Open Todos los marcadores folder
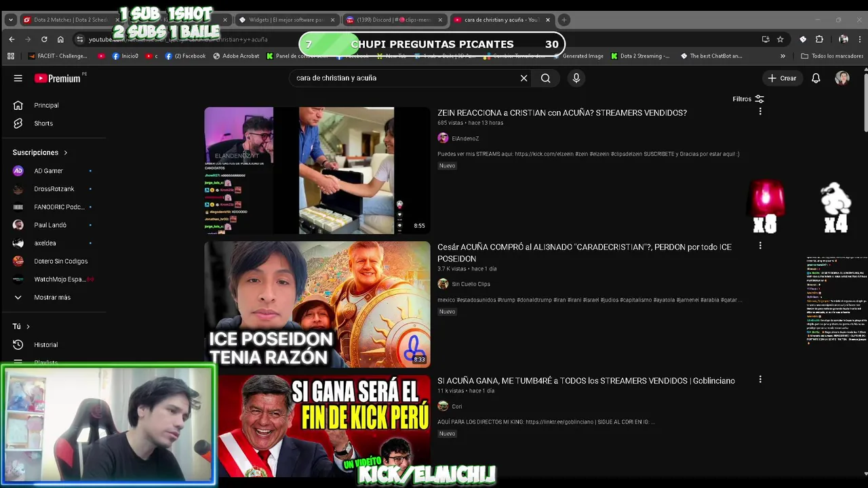 pyautogui.click(x=832, y=56)
